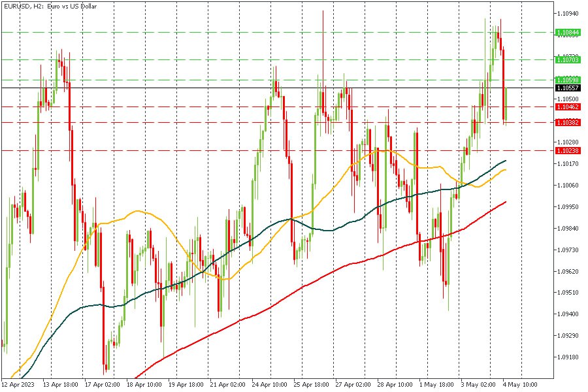Viewport: 588px width, 392px height.
Task: Click the '13 Apr 18:00' time axis label
Action: tap(60, 385)
